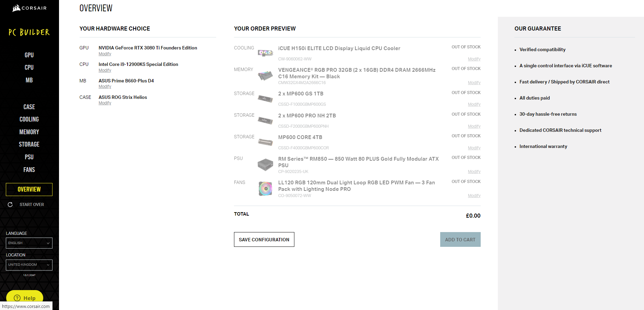Image resolution: width=644 pixels, height=310 pixels.
Task: Click the MP600 CORE 4TB thumbnail
Action: coord(265,142)
